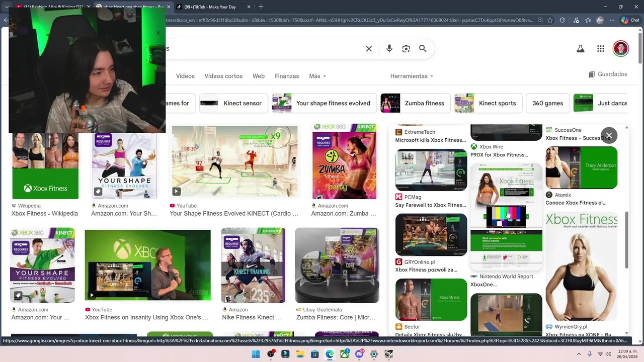Screen dimensions: 644x362
Task: Select Your shape fitness evolved chip
Action: pyautogui.click(x=324, y=103)
